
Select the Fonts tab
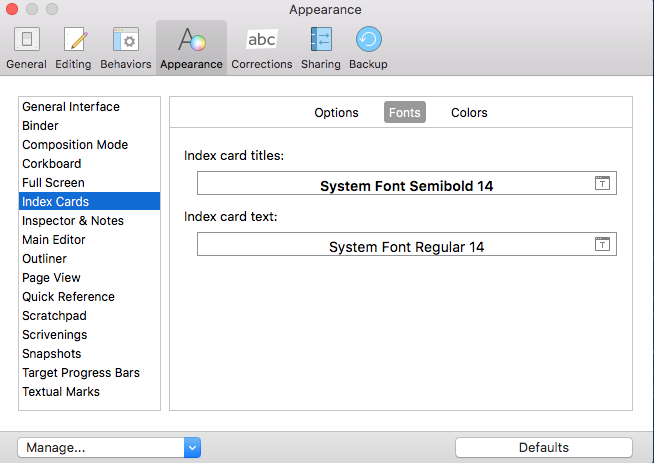click(x=405, y=113)
